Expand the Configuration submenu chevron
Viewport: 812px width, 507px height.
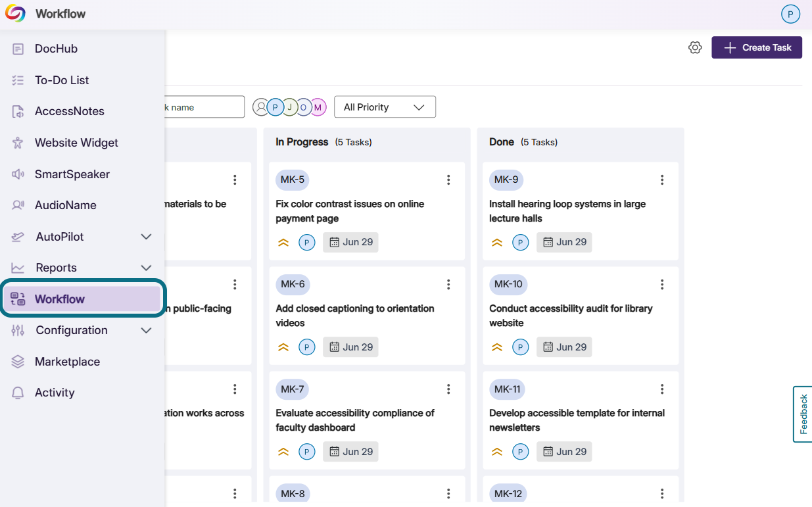point(146,330)
